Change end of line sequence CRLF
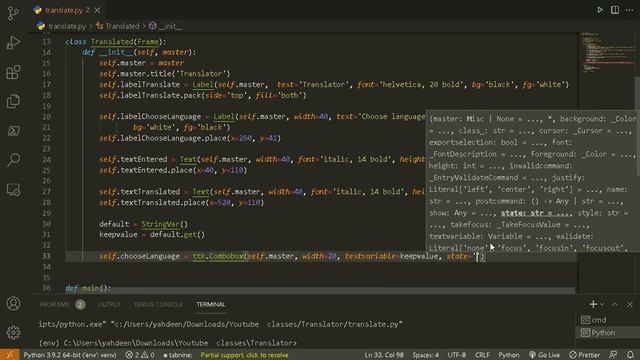The width and height of the screenshot is (640, 360). (x=482, y=355)
